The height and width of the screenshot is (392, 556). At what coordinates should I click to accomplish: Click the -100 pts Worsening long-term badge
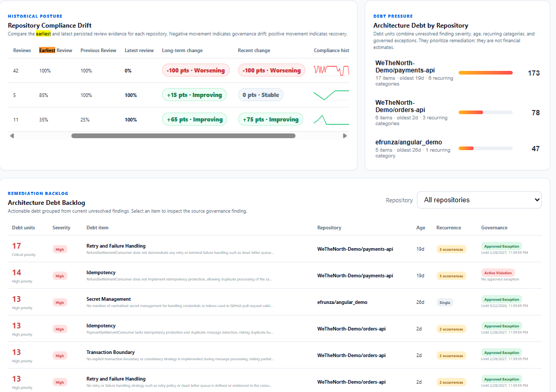click(196, 70)
